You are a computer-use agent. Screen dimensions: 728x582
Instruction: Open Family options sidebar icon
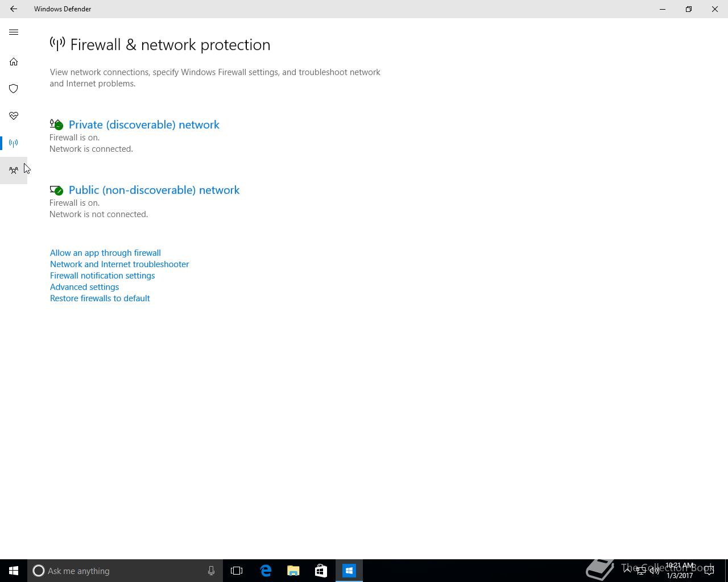point(14,171)
